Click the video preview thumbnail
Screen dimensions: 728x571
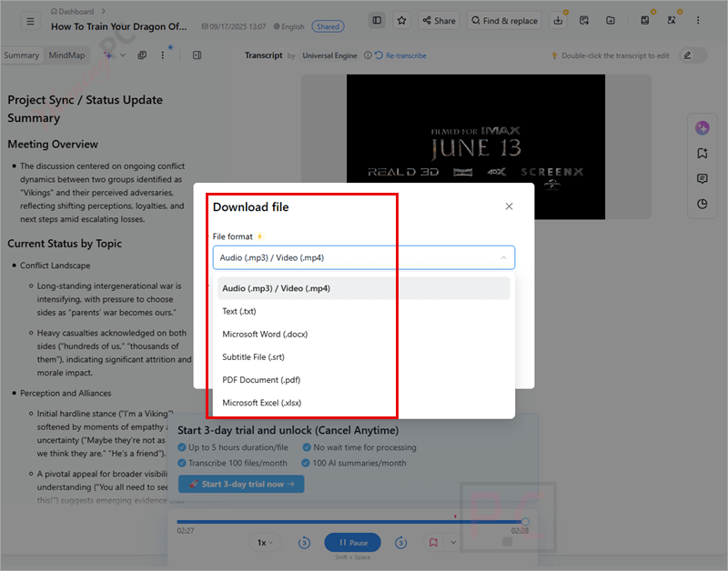pos(475,146)
